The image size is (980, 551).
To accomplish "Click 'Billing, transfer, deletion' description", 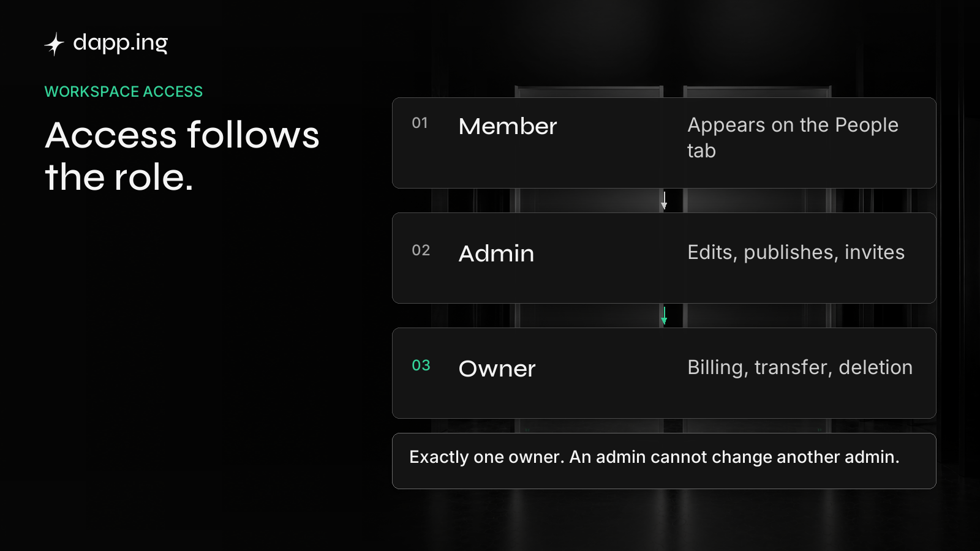I will pos(800,367).
